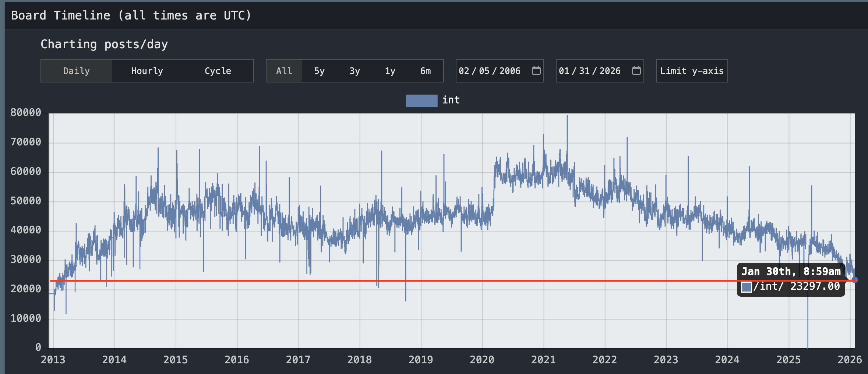Click the 2020 x-axis label
The height and width of the screenshot is (374, 868).
pyautogui.click(x=482, y=360)
